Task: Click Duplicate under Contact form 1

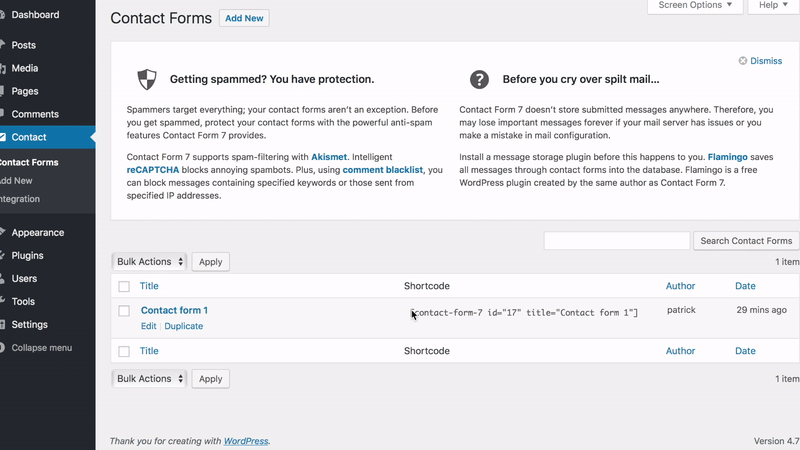Action: coord(184,326)
